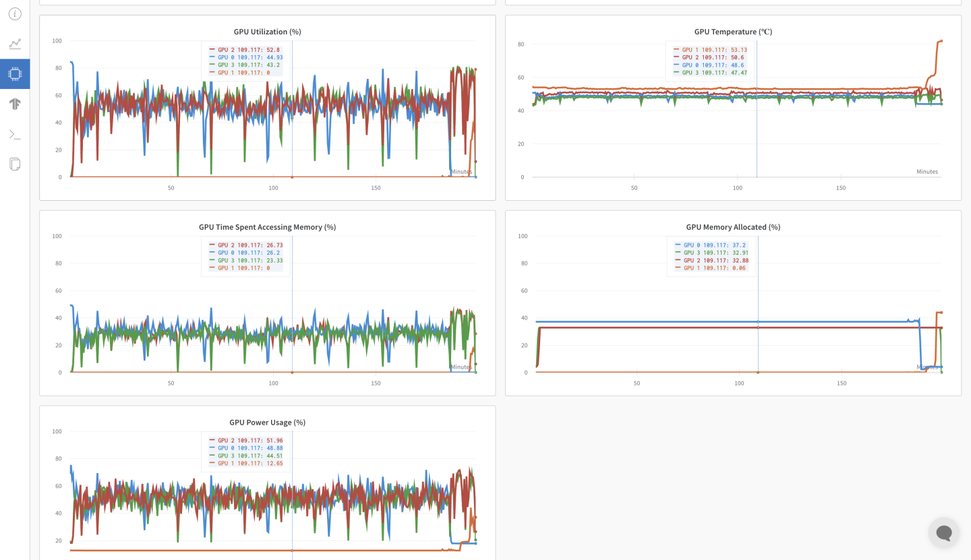Toggle the GPU 1 series in Utilization legend
The image size is (971, 560).
(x=246, y=73)
